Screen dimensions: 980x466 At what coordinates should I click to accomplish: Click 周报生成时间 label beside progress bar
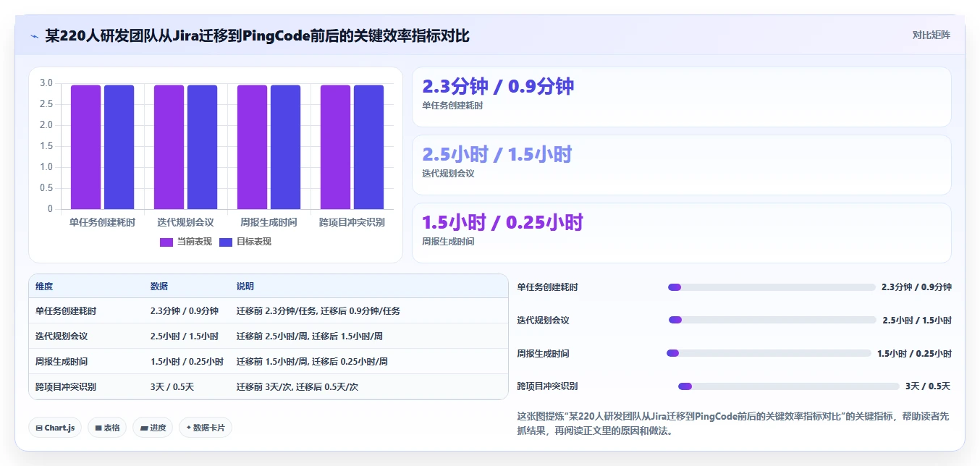[543, 354]
